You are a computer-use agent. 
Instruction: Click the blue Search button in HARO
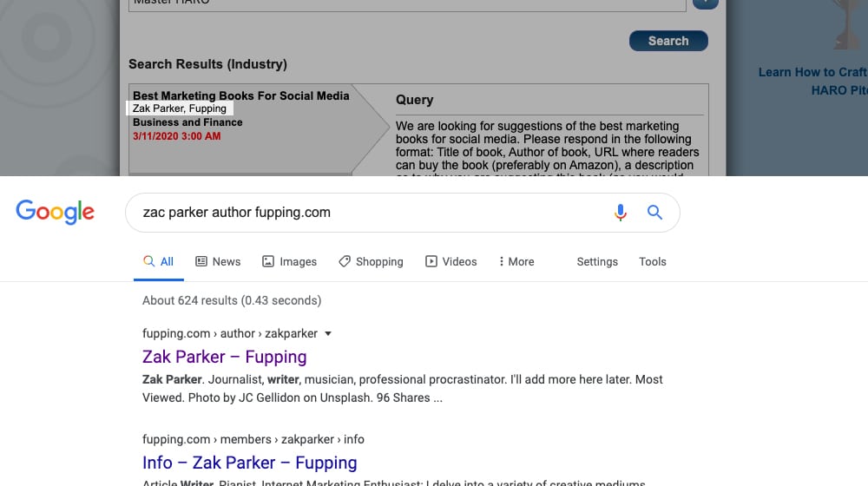pyautogui.click(x=668, y=41)
